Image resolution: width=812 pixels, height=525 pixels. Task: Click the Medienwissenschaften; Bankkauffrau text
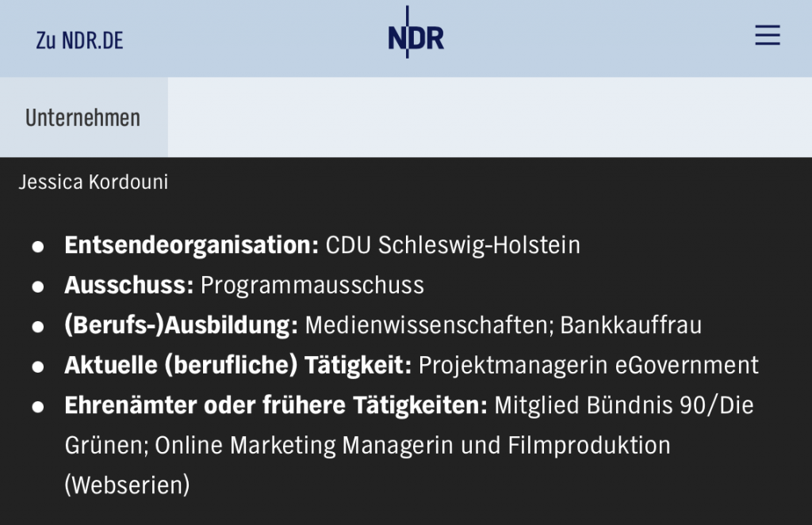pyautogui.click(x=504, y=325)
